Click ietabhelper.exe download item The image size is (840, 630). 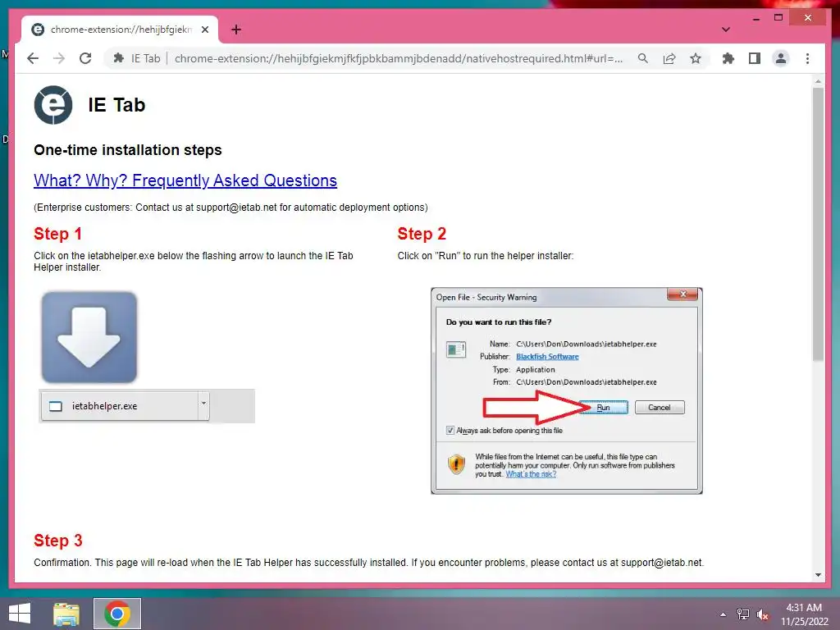(x=119, y=406)
